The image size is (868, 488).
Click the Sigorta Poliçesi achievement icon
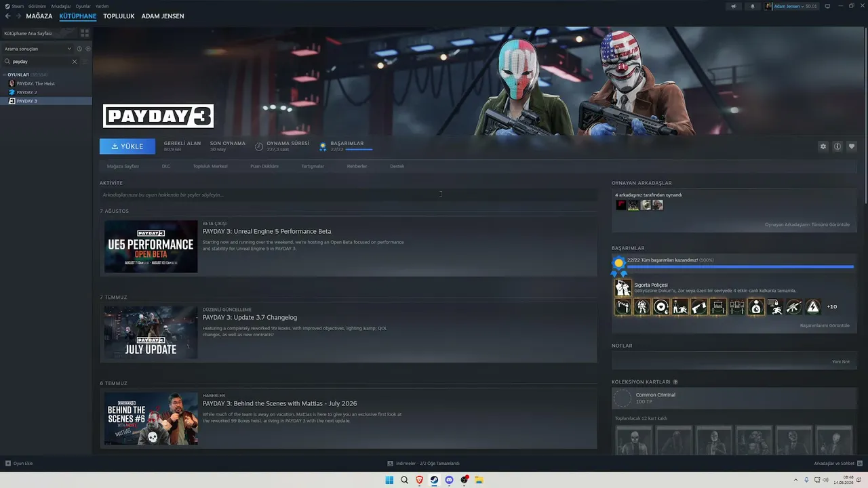623,288
